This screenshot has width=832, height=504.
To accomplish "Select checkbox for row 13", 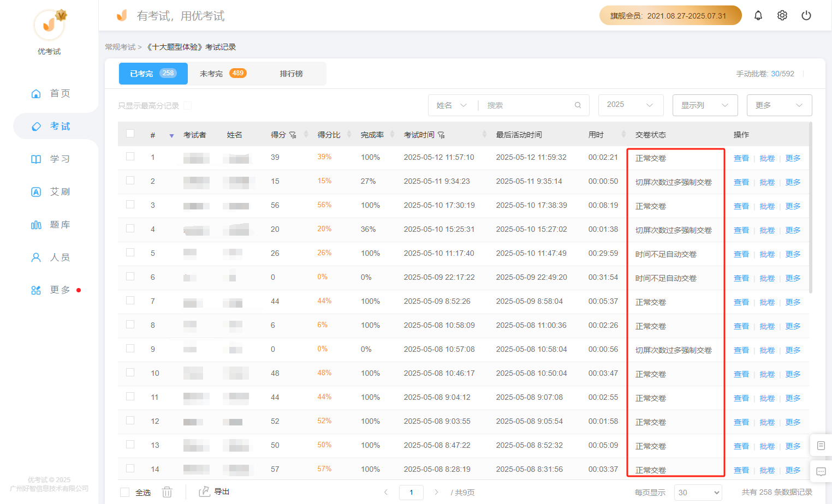I will point(130,444).
